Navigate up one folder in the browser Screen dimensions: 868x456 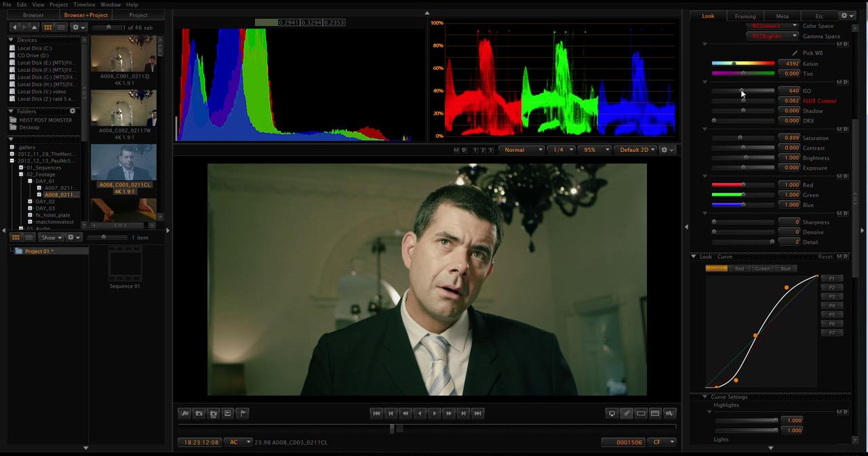35,27
